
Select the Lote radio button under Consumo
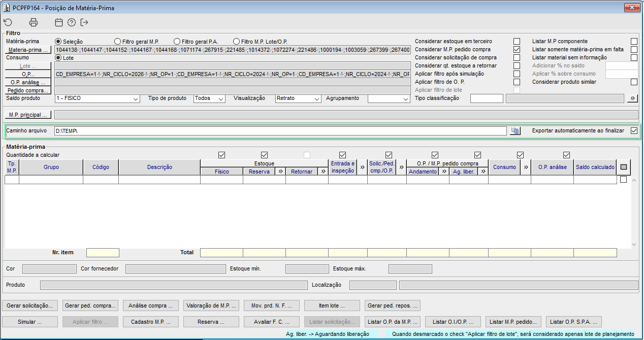58,58
